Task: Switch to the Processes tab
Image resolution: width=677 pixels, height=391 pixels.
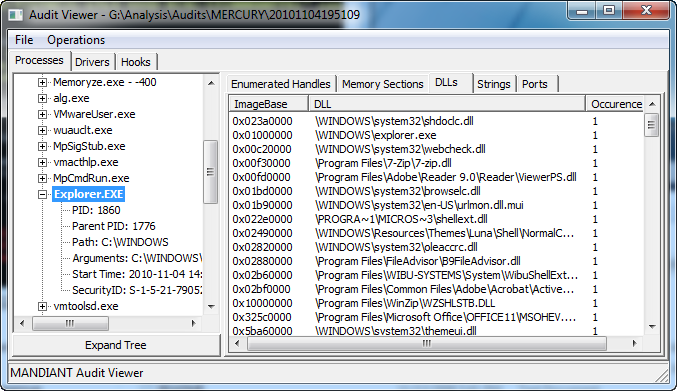Action: tap(39, 60)
